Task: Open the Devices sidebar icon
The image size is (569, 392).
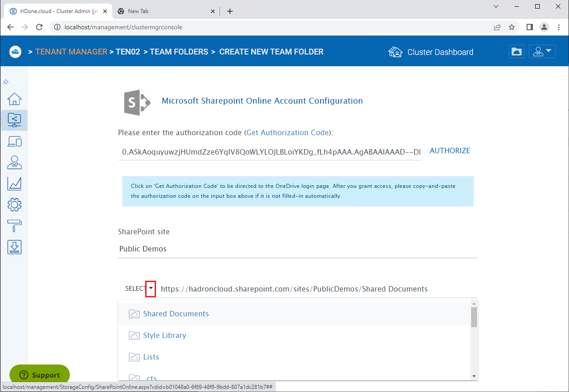Action: click(x=14, y=141)
